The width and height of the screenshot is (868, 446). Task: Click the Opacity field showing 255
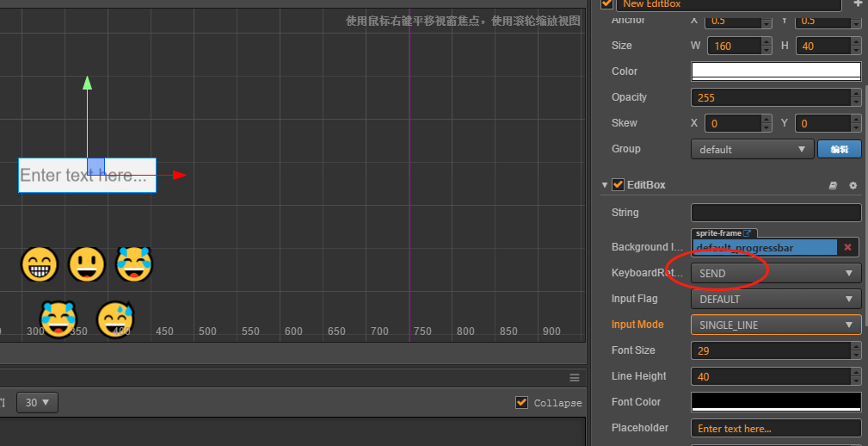tap(771, 97)
